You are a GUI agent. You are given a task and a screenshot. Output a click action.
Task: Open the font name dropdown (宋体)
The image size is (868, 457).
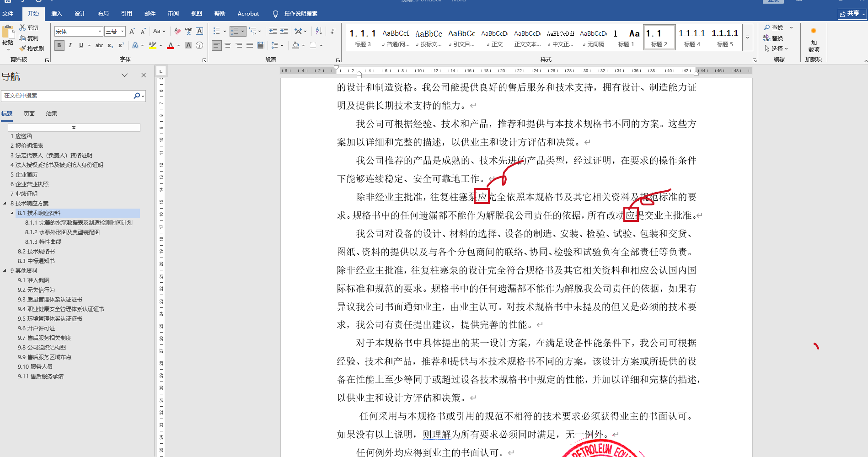coord(100,31)
